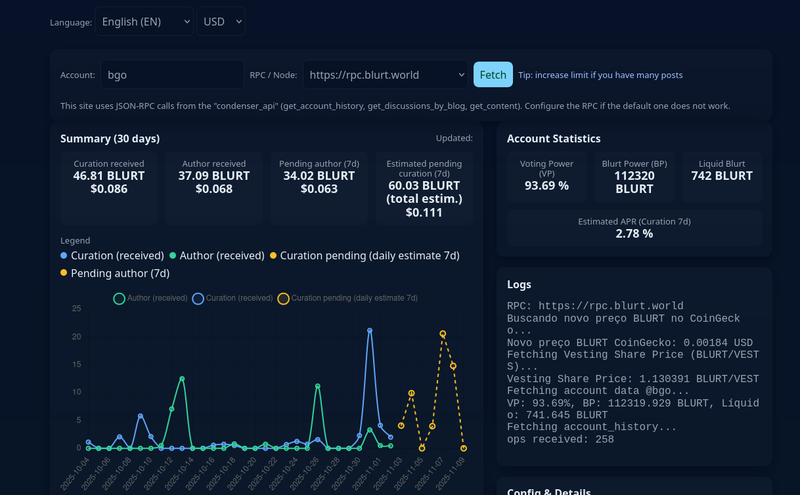Click the blue Curation chart legend circle
The image size is (800, 495).
coord(198,298)
